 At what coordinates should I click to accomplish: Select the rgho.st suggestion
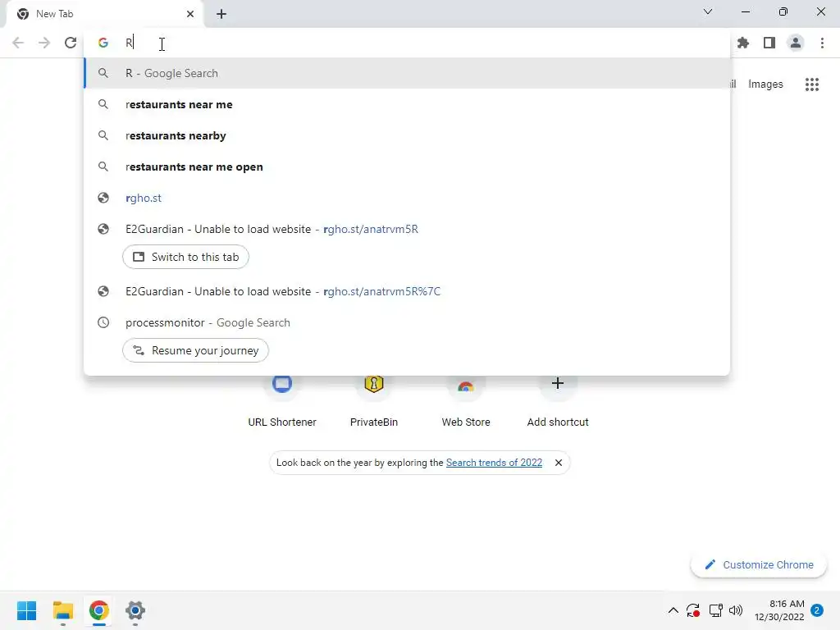407,198
